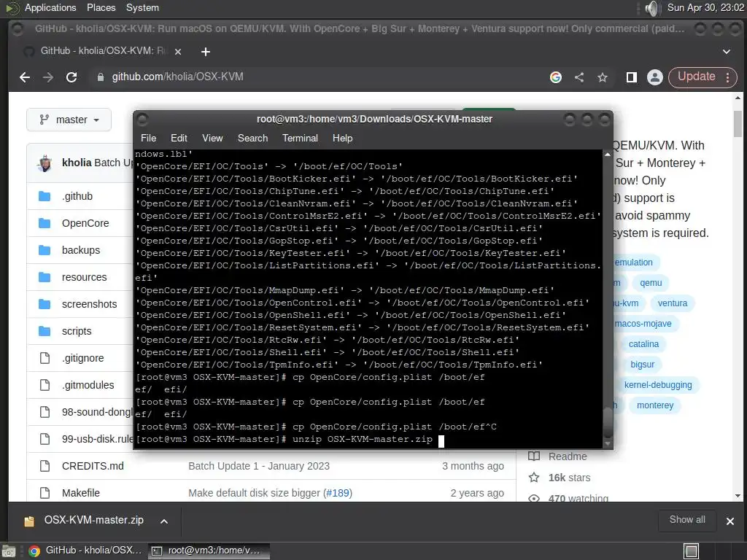Click Show all downloads
Image resolution: width=747 pixels, height=560 pixels.
pyautogui.click(x=687, y=520)
